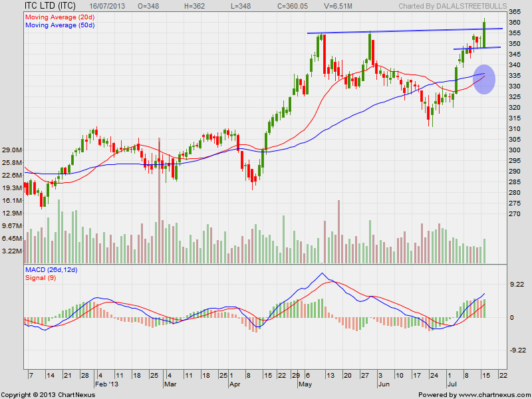The image size is (532, 399).
Task: Click the 350 price axis label
Action: [x=515, y=44]
